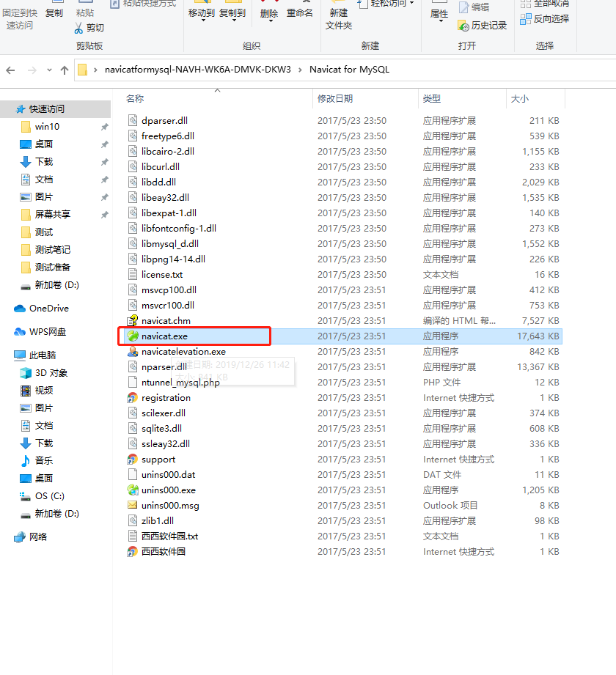The image size is (616, 675).
Task: Select unins000.msg envelope icon
Action: point(133,506)
